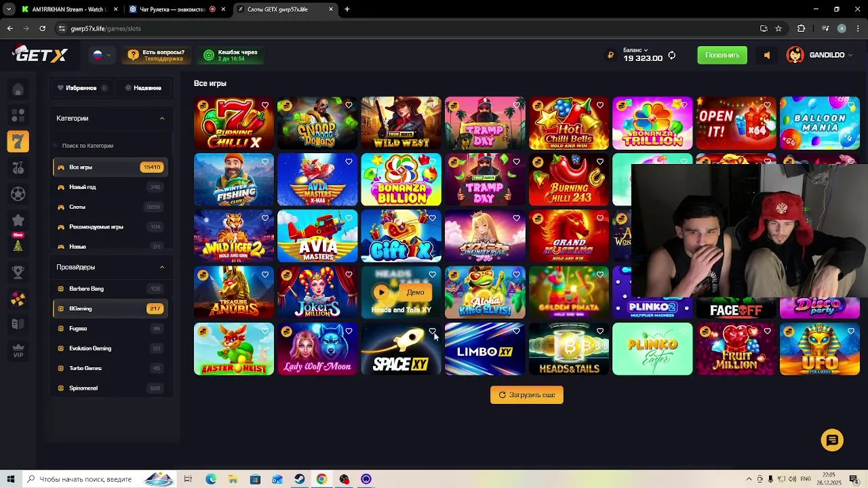Click Демо on Heads and Tails XY
This screenshot has width=868, height=488.
416,292
